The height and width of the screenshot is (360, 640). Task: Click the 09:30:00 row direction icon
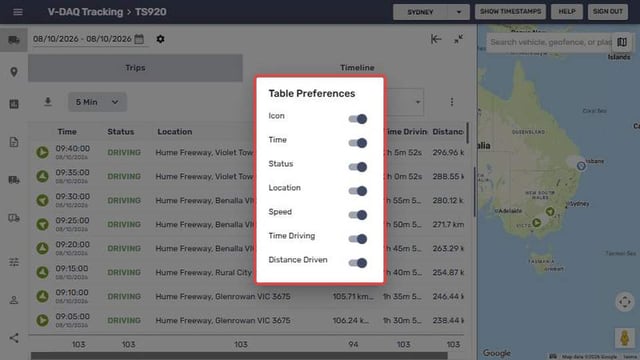coord(42,200)
